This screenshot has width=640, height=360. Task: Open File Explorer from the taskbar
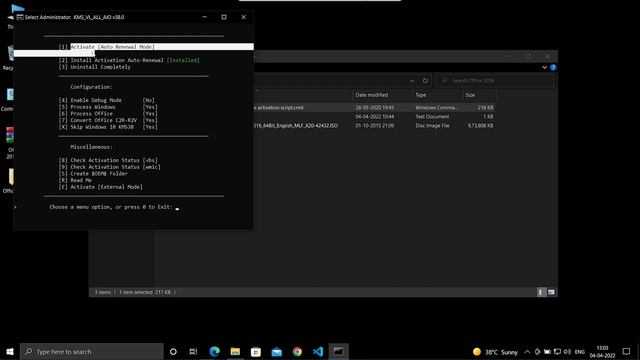click(235, 351)
